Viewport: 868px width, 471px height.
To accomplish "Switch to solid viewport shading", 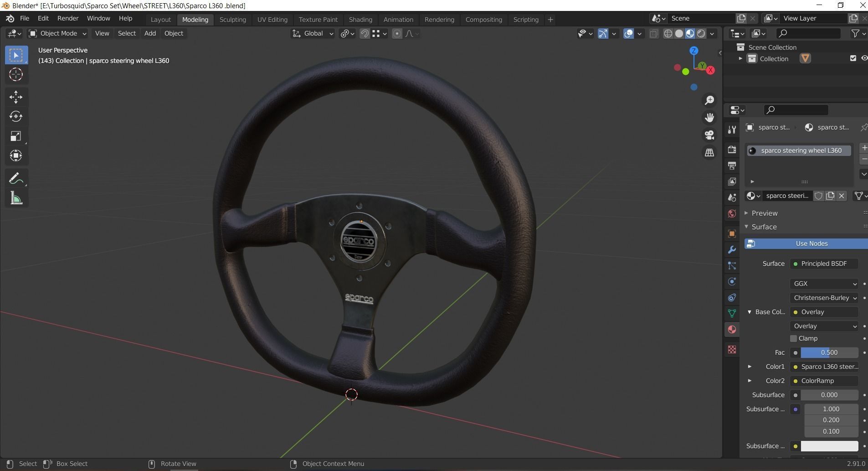I will 679,34.
